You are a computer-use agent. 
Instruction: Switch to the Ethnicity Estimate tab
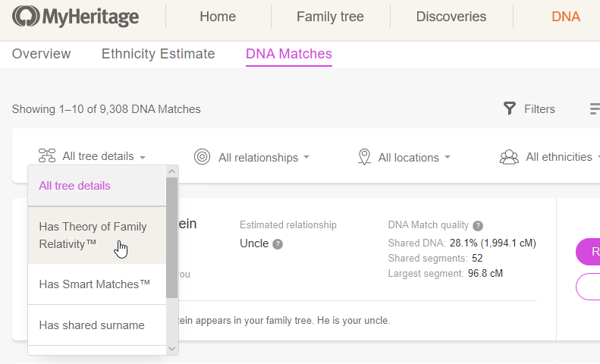click(x=158, y=54)
